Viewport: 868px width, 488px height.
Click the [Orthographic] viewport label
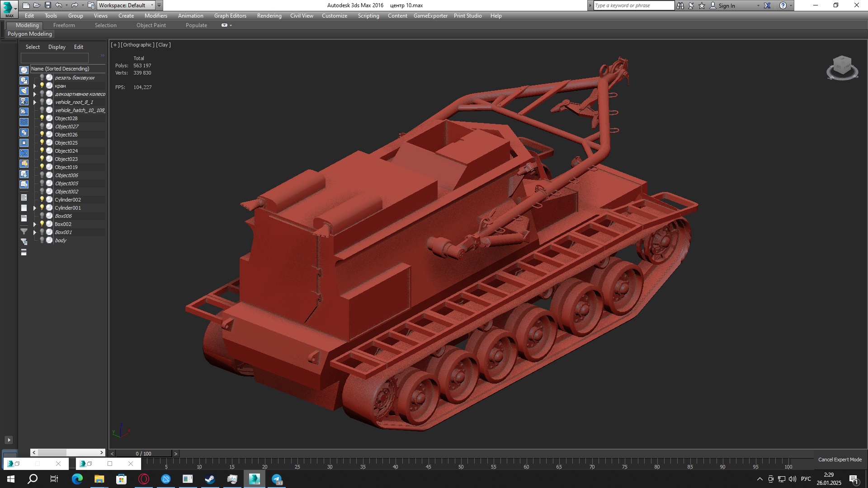click(x=137, y=45)
